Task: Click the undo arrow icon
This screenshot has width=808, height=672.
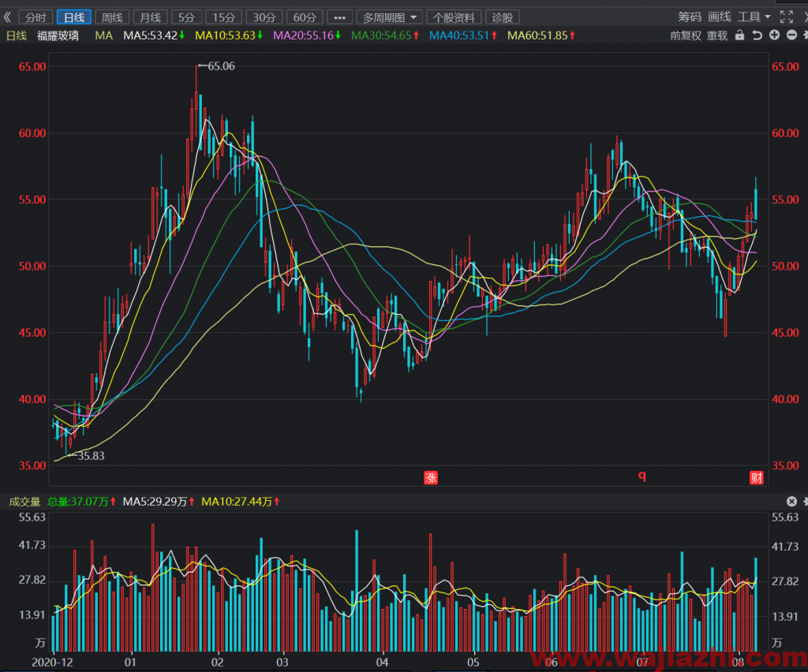Action: point(757,35)
